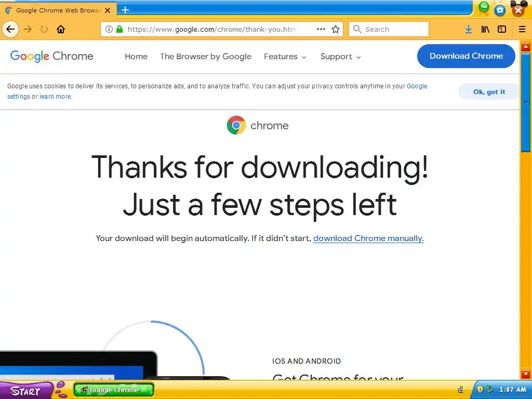The image size is (532, 399).
Task: Close the Google Chrome Web Browser tab
Action: [x=108, y=10]
